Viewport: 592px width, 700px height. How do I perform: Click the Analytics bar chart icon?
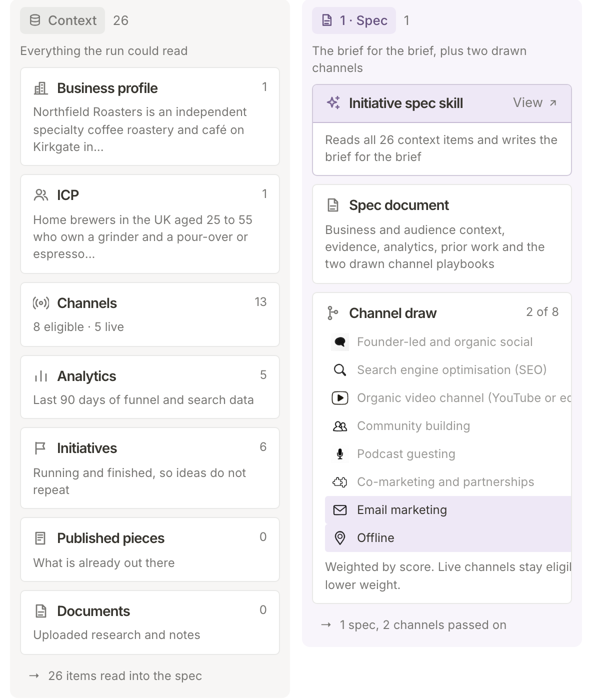click(40, 376)
